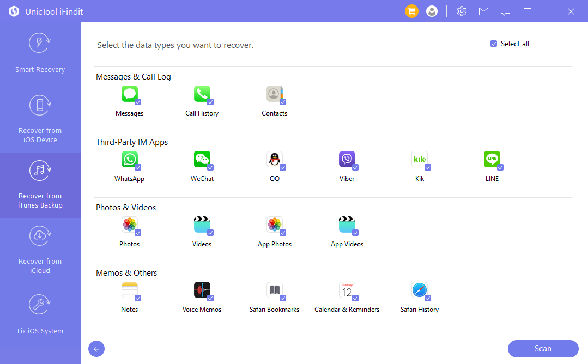Click the Third-Party IM Apps heading
The width and height of the screenshot is (588, 364).
click(x=132, y=142)
